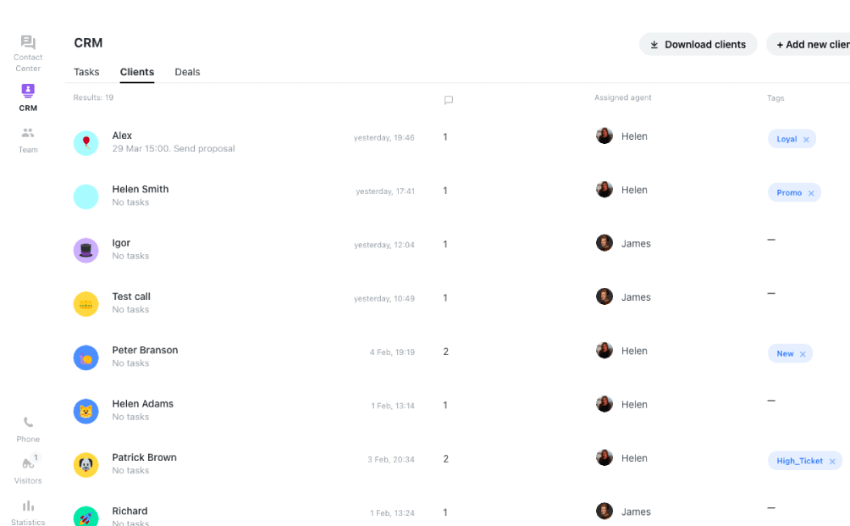This screenshot has height=526, width=850.
Task: Go to the Team section
Action: point(28,138)
